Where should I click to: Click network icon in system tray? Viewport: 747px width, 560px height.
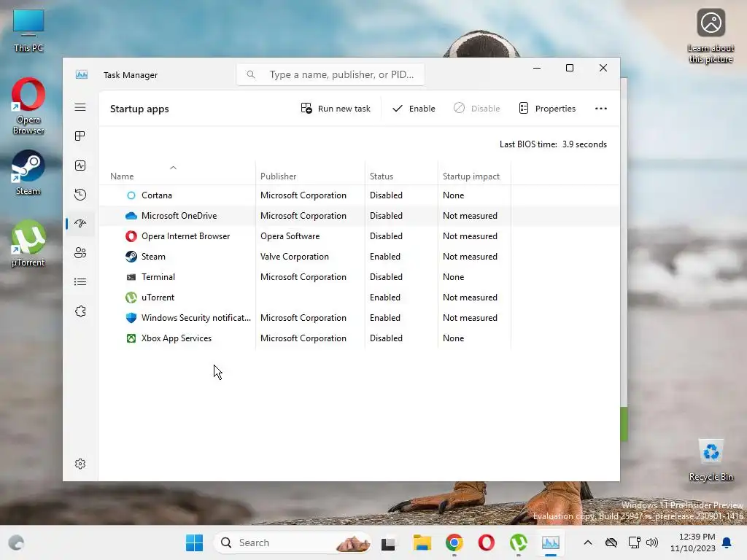[634, 542]
